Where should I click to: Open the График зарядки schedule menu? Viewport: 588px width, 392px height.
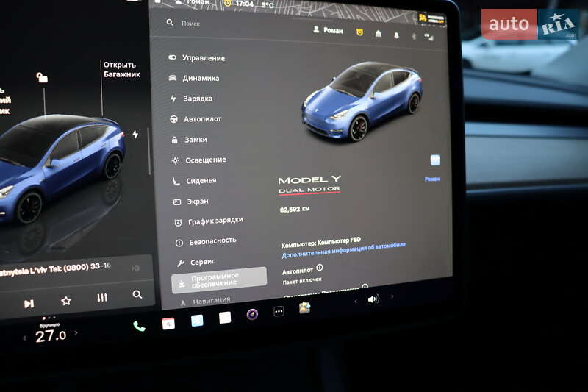[x=209, y=221]
